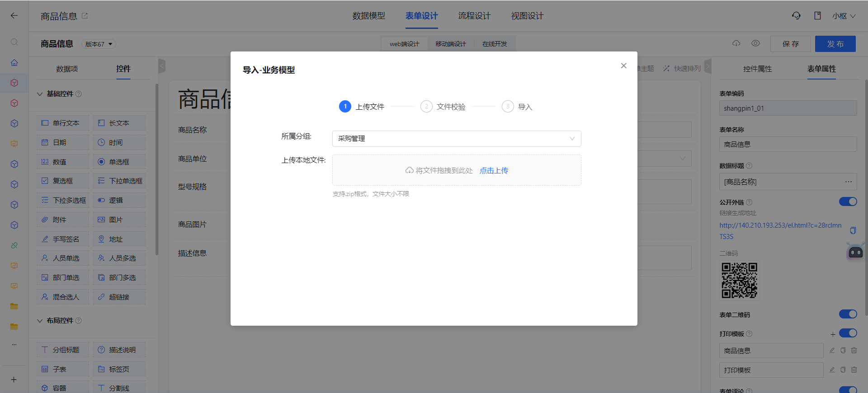The width and height of the screenshot is (868, 393).
Task: Toggle the 表单评论 switch
Action: (x=848, y=389)
